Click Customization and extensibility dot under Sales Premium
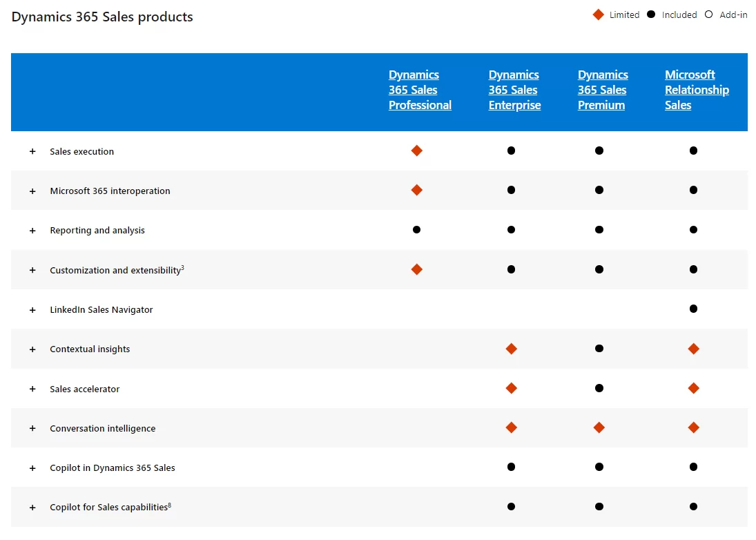The height and width of the screenshot is (540, 756). [x=599, y=269]
